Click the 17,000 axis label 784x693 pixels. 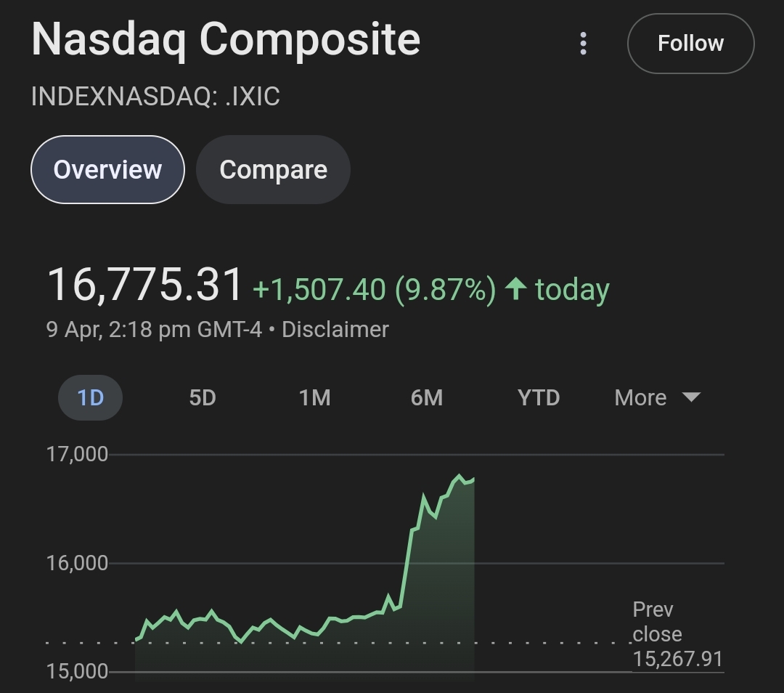[x=77, y=454]
